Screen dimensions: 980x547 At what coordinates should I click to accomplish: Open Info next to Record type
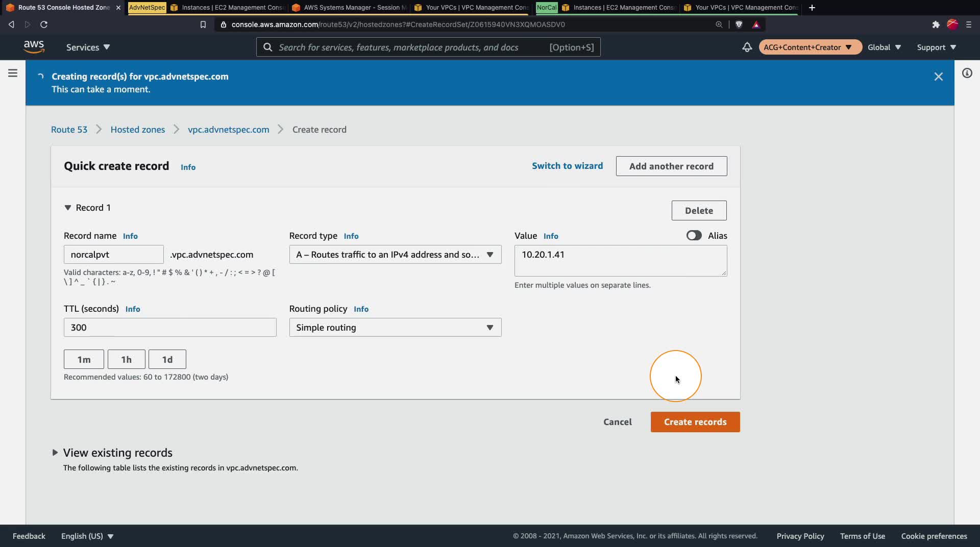click(351, 236)
